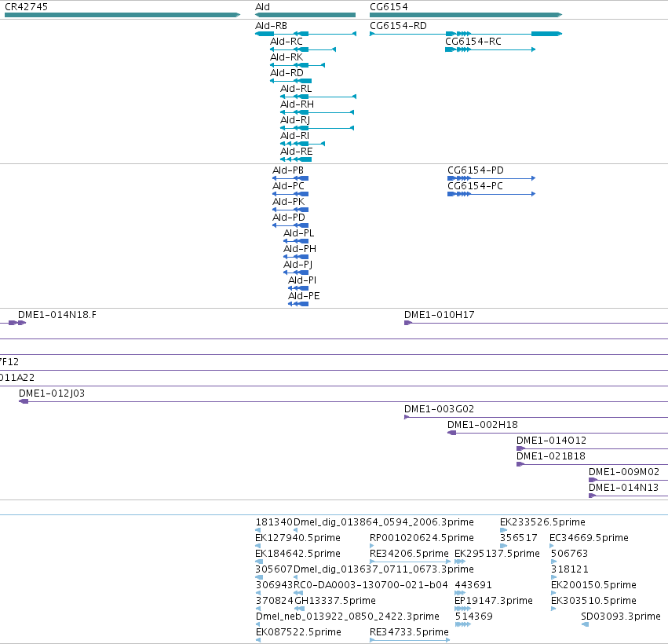Select the Dmel_dig_013637_0711_0673.3prime feature
The image size is (668, 644).
296,577
